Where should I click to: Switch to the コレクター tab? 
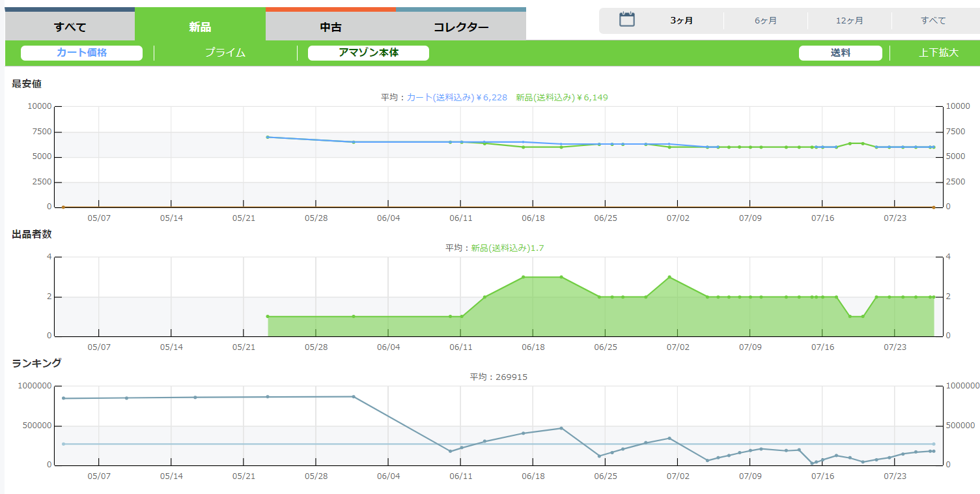pyautogui.click(x=461, y=27)
